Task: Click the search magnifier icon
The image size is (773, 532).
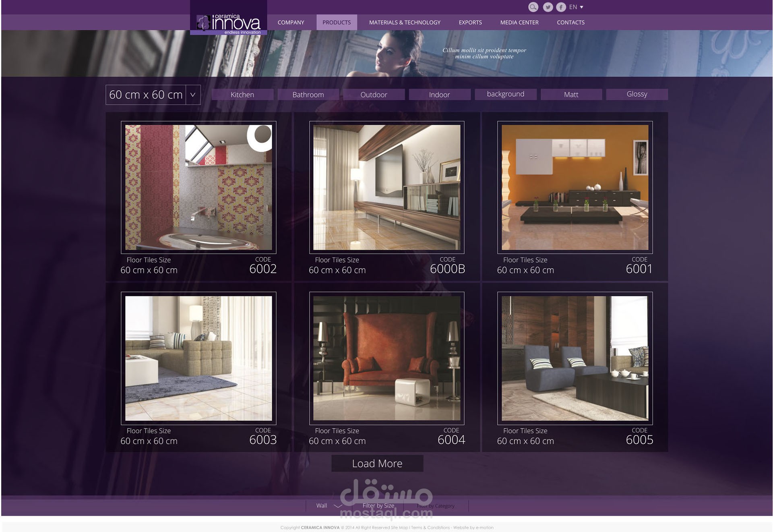Action: [x=533, y=7]
